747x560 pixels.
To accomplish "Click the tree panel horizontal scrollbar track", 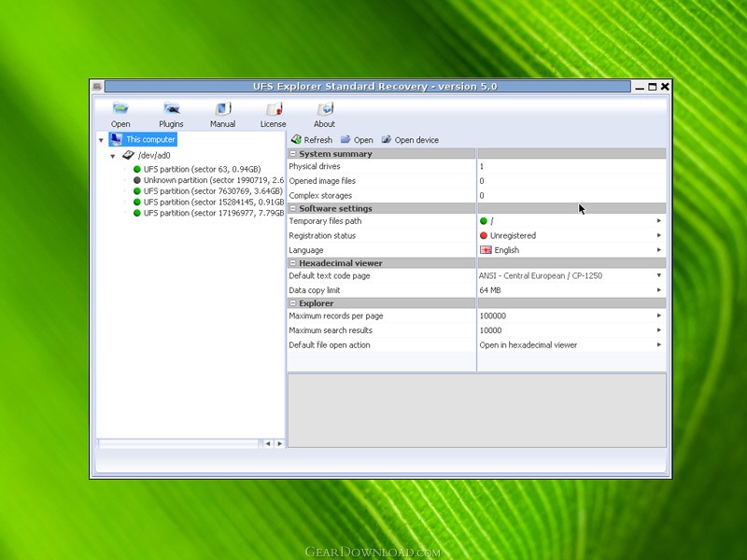I will click(x=179, y=443).
